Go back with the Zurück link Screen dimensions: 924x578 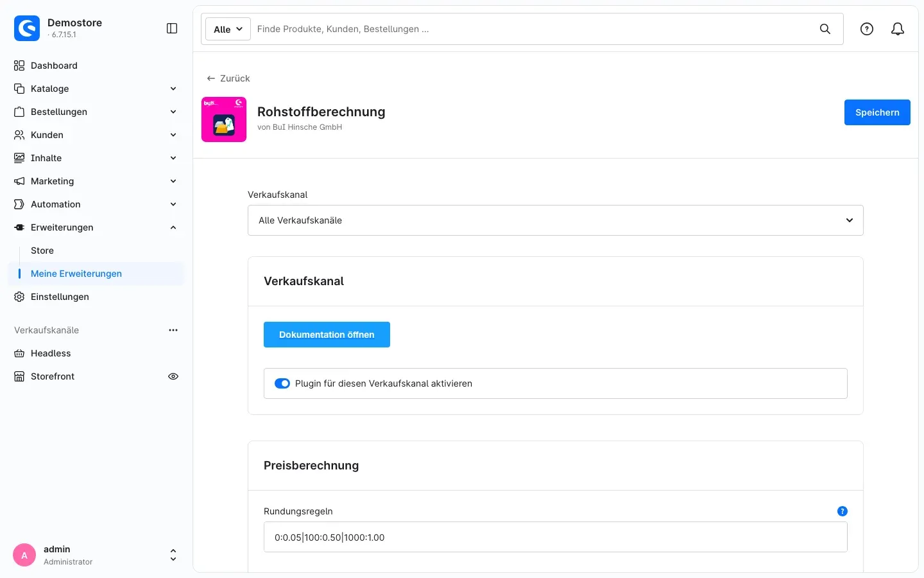coord(228,78)
